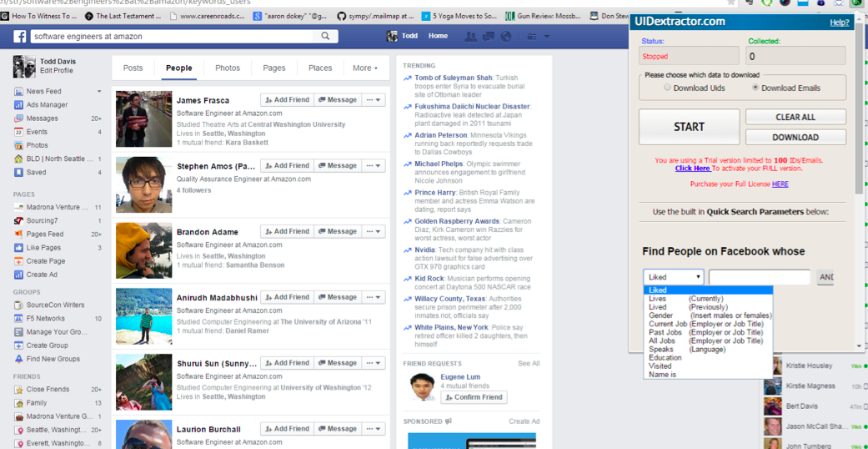Open the friend requests icon in top bar
This screenshot has height=449, width=868.
[x=471, y=37]
